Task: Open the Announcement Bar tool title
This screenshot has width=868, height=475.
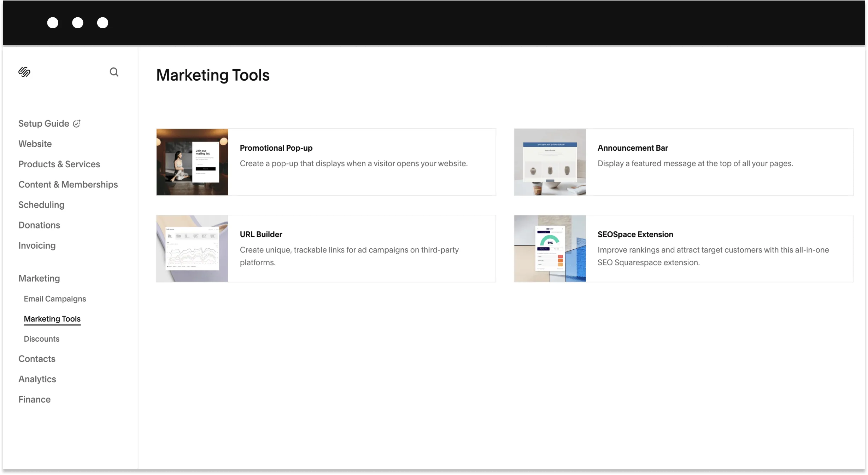Action: tap(633, 148)
